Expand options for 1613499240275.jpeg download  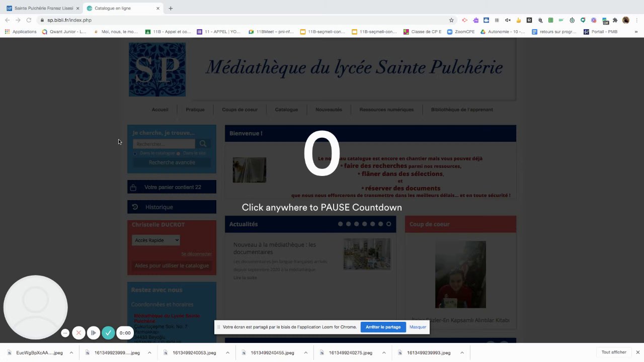[x=384, y=353]
